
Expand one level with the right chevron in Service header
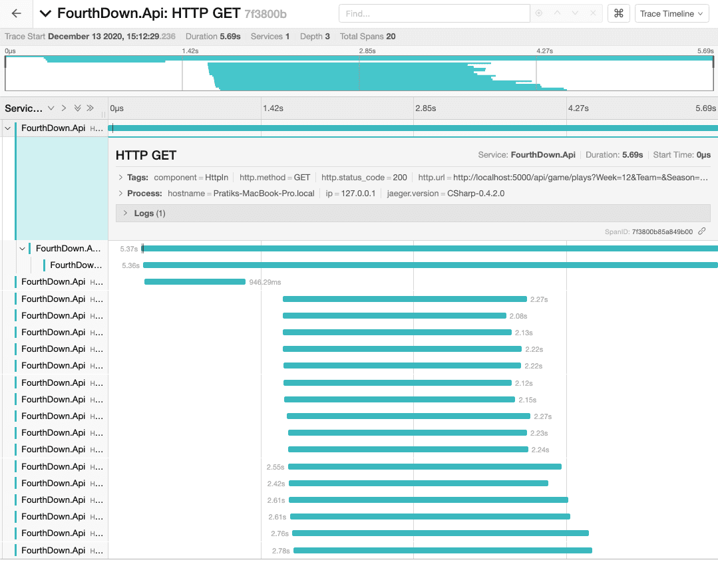click(64, 108)
